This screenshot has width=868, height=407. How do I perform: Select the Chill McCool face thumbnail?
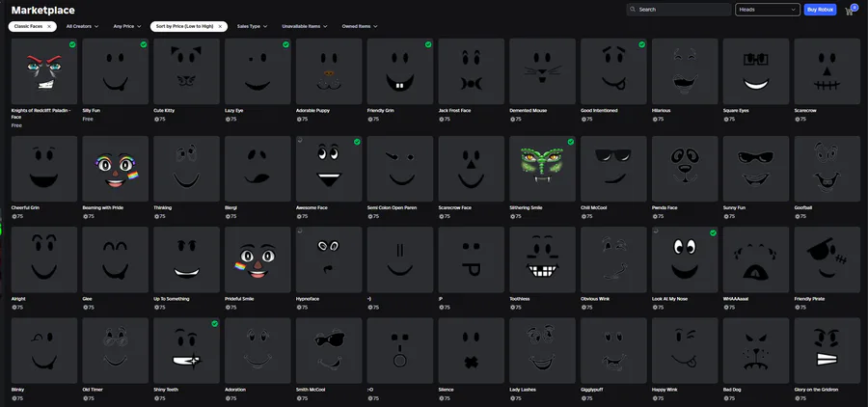[x=613, y=169]
